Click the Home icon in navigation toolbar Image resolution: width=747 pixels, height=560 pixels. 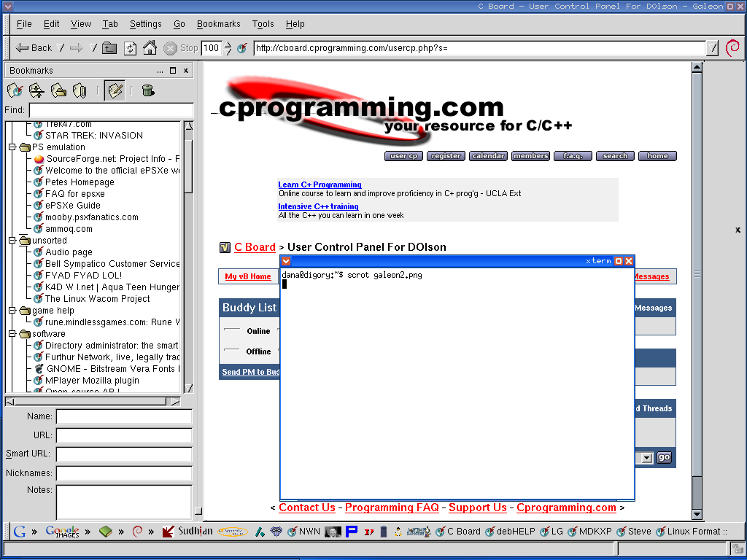point(150,48)
